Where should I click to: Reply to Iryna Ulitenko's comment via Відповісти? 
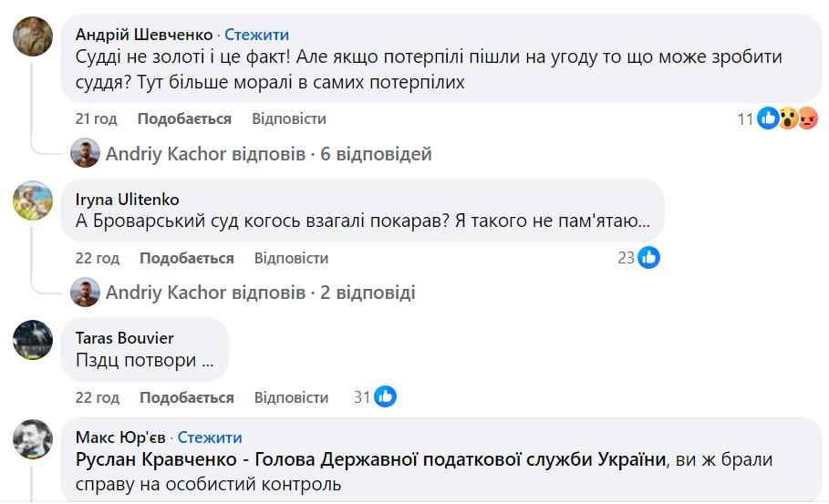pyautogui.click(x=291, y=258)
